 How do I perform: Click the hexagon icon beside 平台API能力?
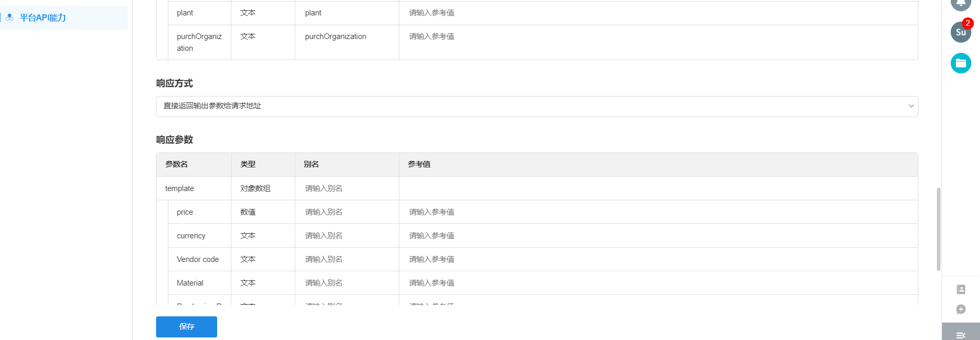point(10,17)
